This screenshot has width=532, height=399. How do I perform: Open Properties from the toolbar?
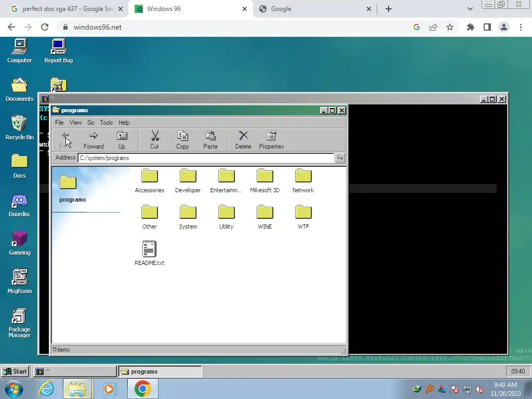click(271, 140)
